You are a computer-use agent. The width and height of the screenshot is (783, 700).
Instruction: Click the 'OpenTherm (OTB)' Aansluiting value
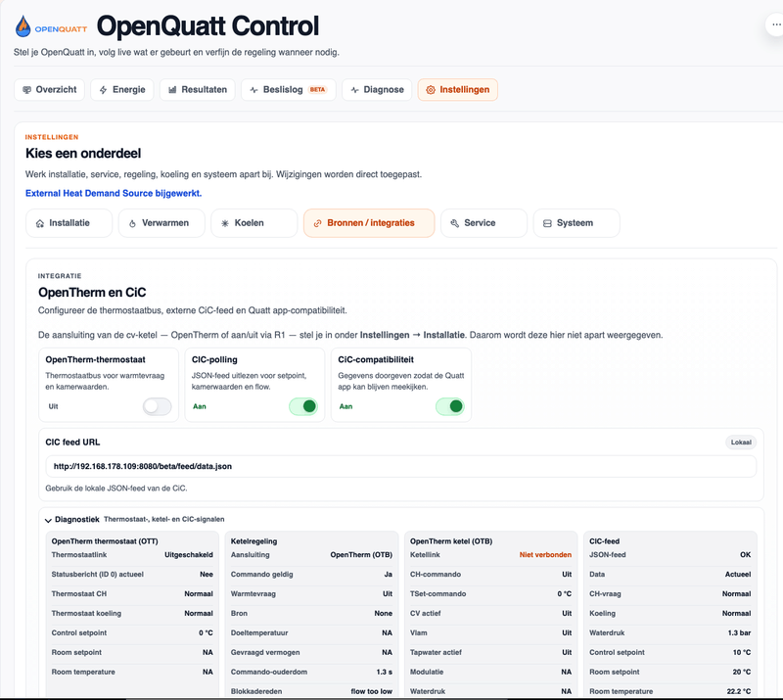pyautogui.click(x=361, y=555)
